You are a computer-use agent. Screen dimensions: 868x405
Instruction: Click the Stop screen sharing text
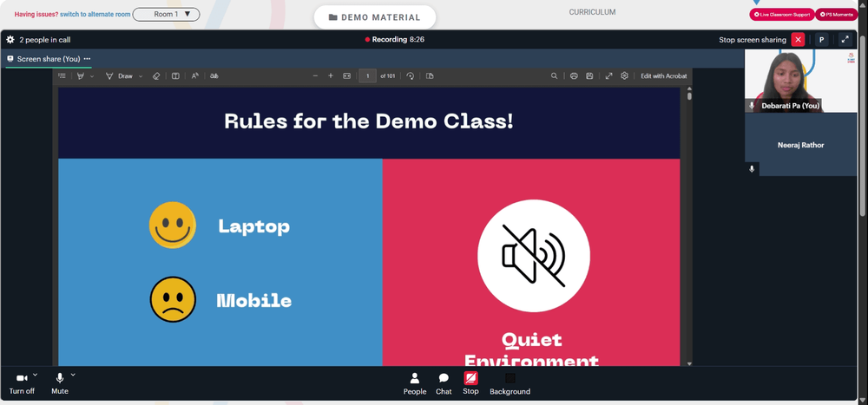tap(753, 40)
